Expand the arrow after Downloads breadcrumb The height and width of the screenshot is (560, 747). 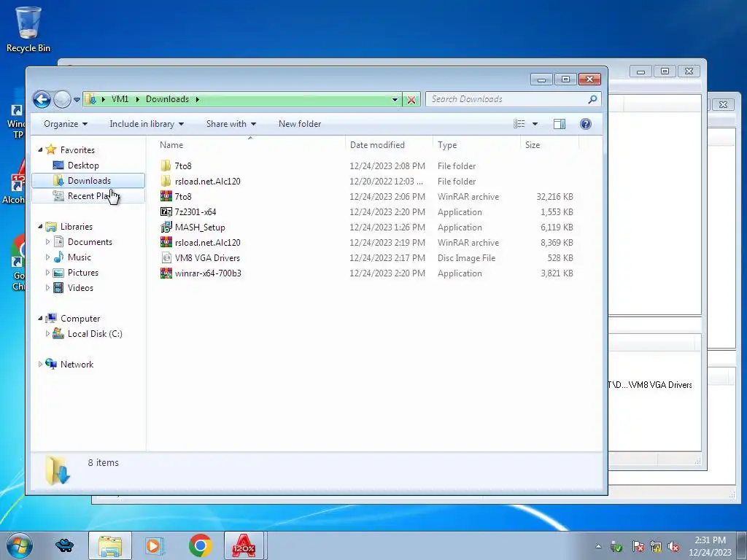click(197, 99)
